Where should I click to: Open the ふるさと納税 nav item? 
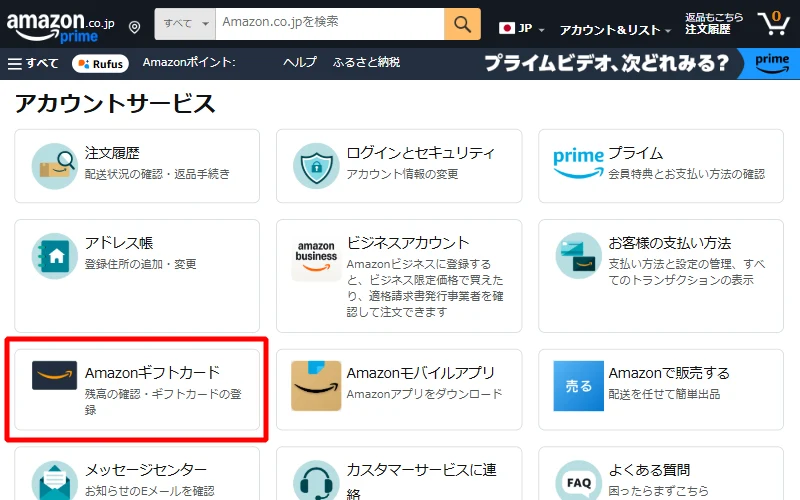point(366,62)
